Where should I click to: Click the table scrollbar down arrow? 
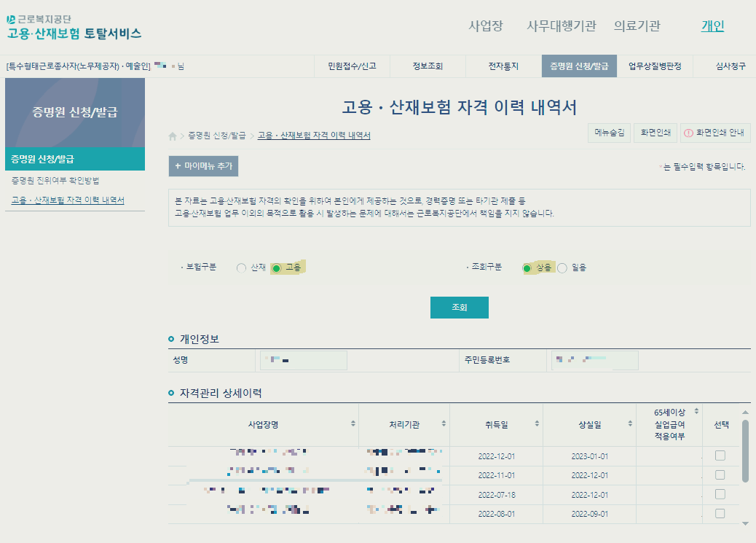745,524
